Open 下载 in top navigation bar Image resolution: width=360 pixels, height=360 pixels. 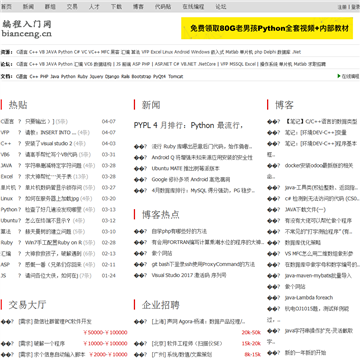click(116, 6)
